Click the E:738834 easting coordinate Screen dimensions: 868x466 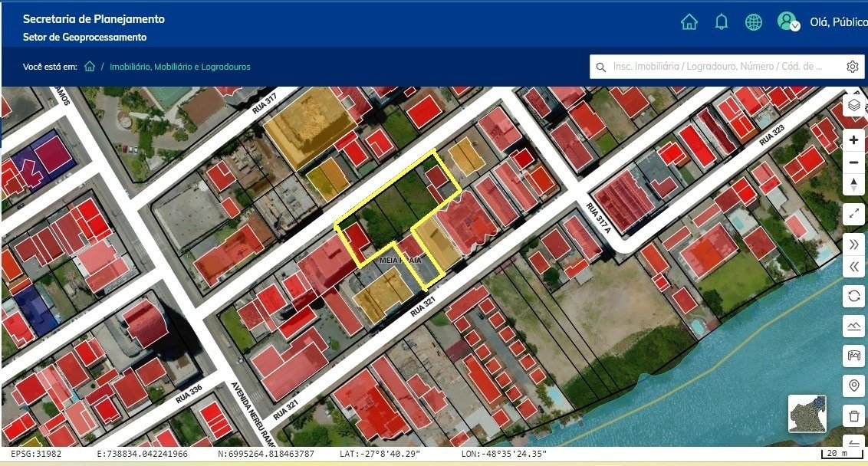(143, 454)
